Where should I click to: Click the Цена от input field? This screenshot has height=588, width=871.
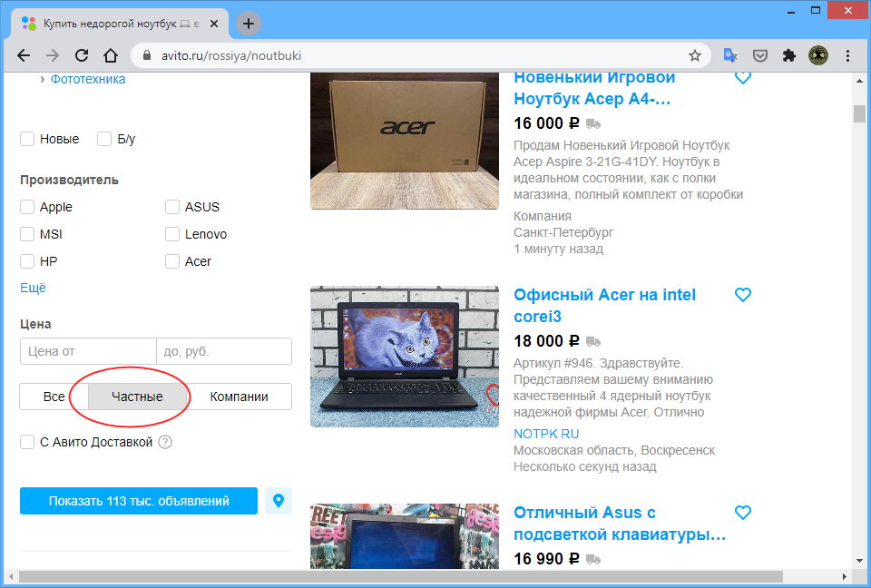pyautogui.click(x=88, y=351)
